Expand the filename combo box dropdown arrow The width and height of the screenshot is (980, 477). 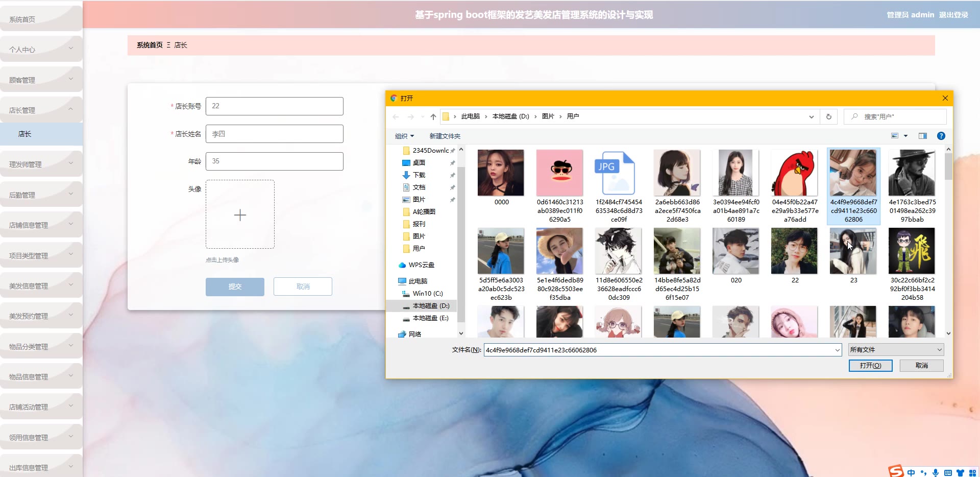click(837, 350)
